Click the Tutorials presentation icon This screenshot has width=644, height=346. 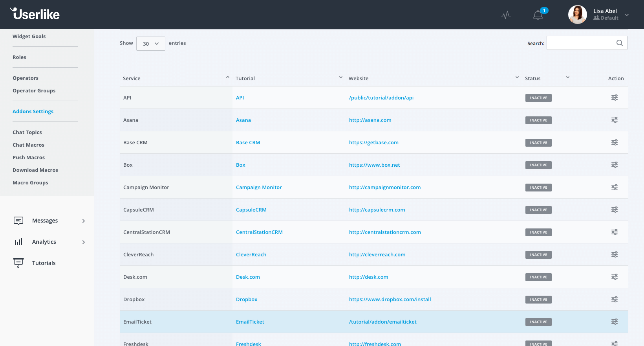click(x=18, y=263)
